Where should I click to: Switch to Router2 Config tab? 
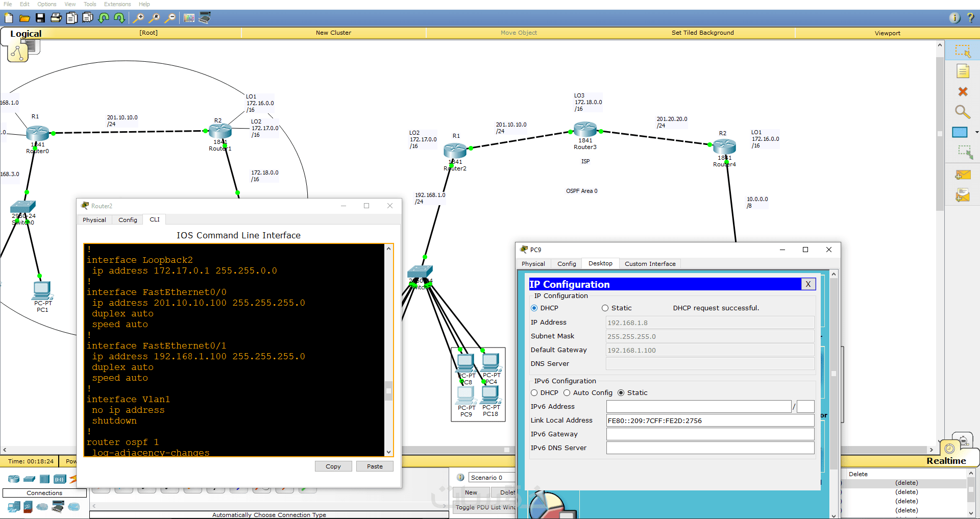tap(128, 220)
